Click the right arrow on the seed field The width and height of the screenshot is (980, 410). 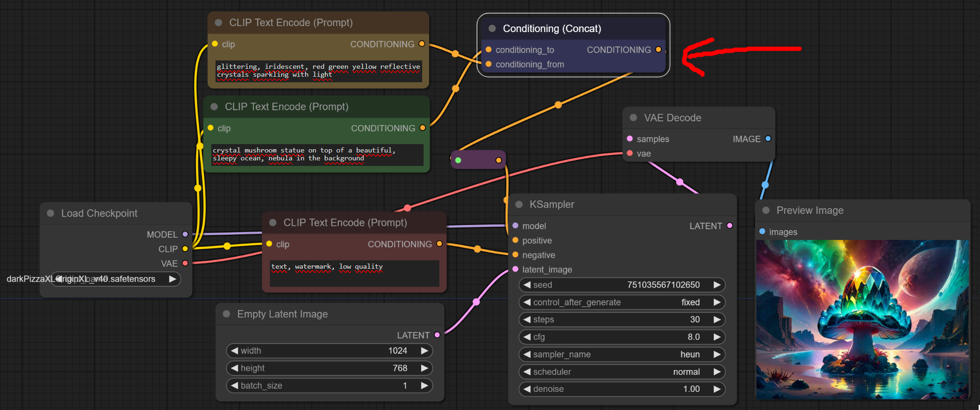point(717,284)
